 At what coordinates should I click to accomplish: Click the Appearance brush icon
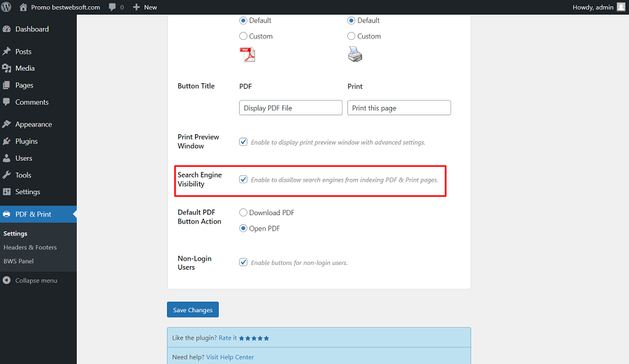tap(7, 124)
